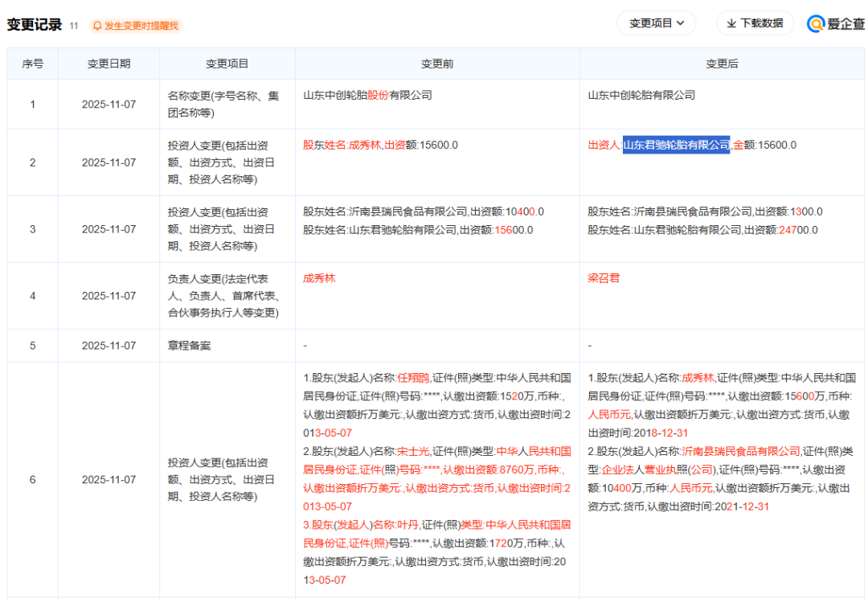Open red 沂南县瑞民食品有限公司 link in row 6

741,451
